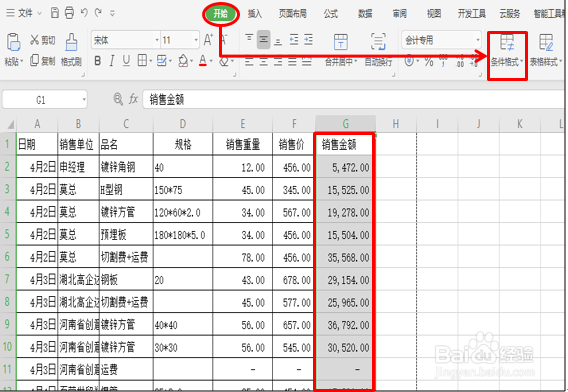Click the red font color A icon
The width and height of the screenshot is (568, 392).
click(x=203, y=61)
